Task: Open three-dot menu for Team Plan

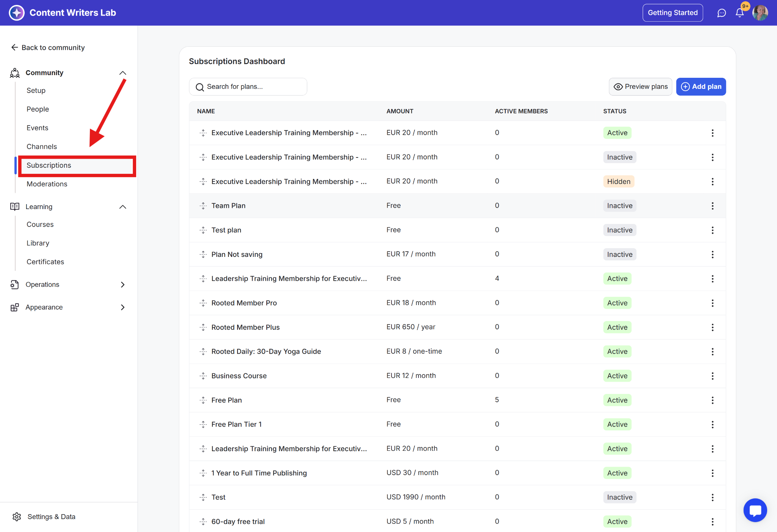Action: (x=712, y=206)
